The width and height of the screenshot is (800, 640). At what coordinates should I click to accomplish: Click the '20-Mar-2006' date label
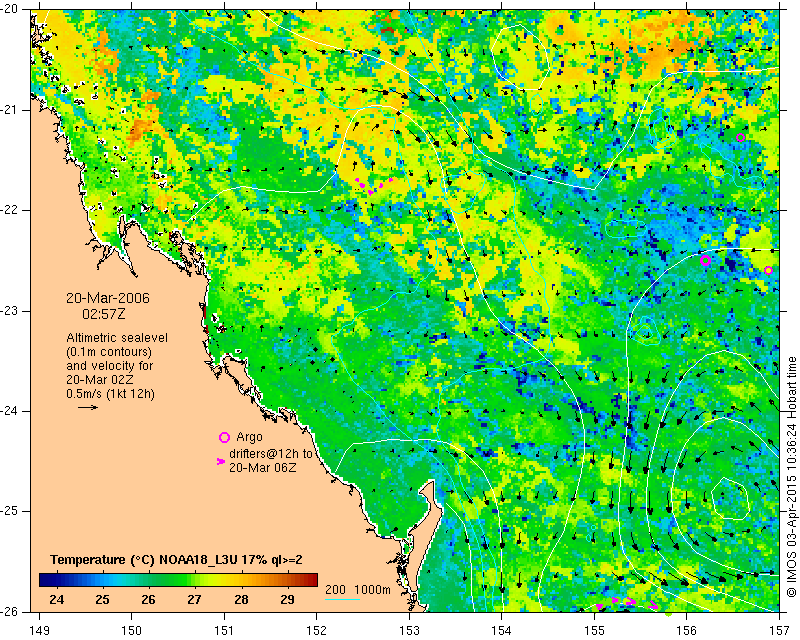(x=108, y=298)
